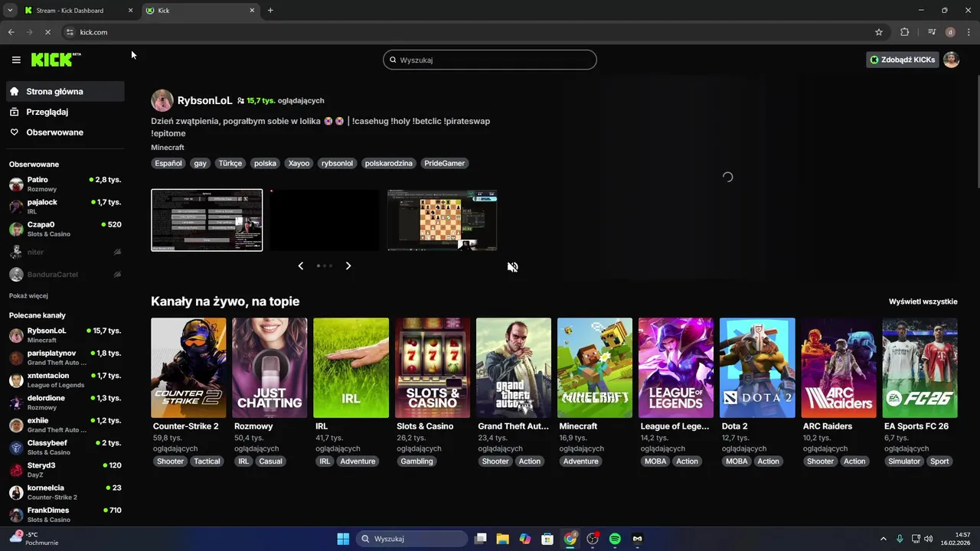980x551 pixels.
Task: Go to previous featured stream arrow
Action: (300, 266)
